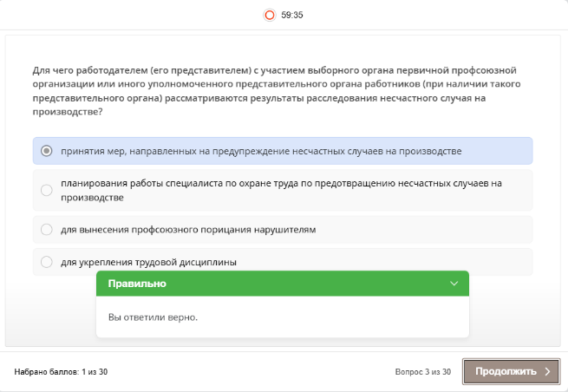Click answer text 'планирования работы специалиста по охране труда'
This screenshot has width=568, height=392.
281,190
